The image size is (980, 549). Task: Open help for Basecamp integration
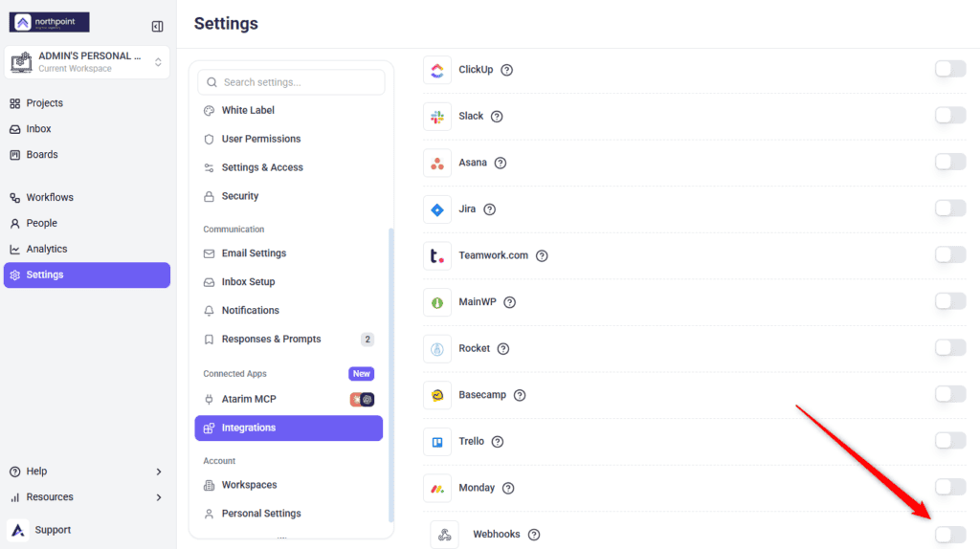coord(520,395)
